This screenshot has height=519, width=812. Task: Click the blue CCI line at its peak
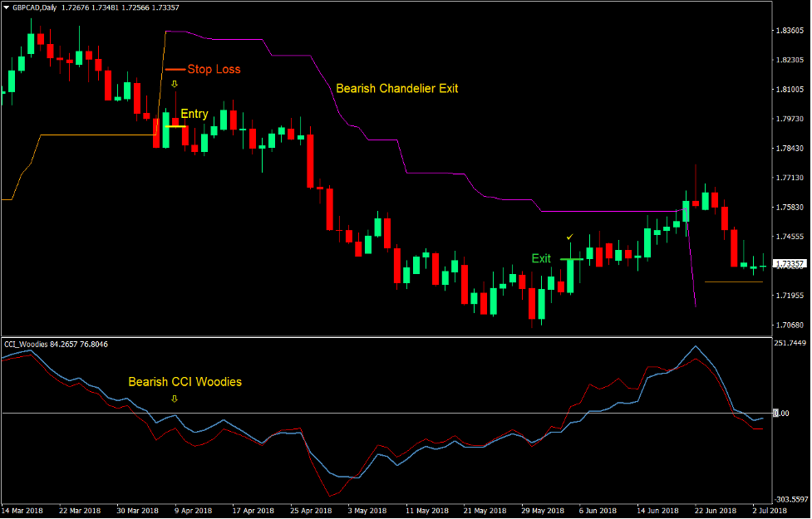(x=696, y=347)
